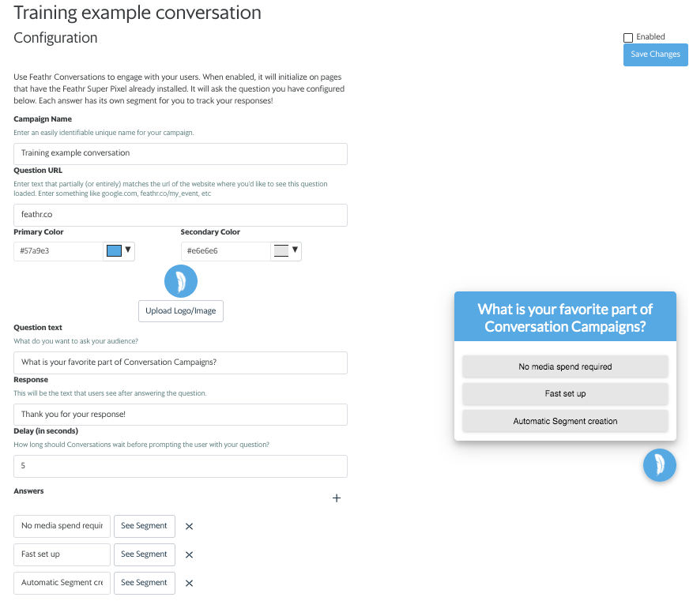
Task: Click the gray secondary color swatch
Action: tap(281, 251)
